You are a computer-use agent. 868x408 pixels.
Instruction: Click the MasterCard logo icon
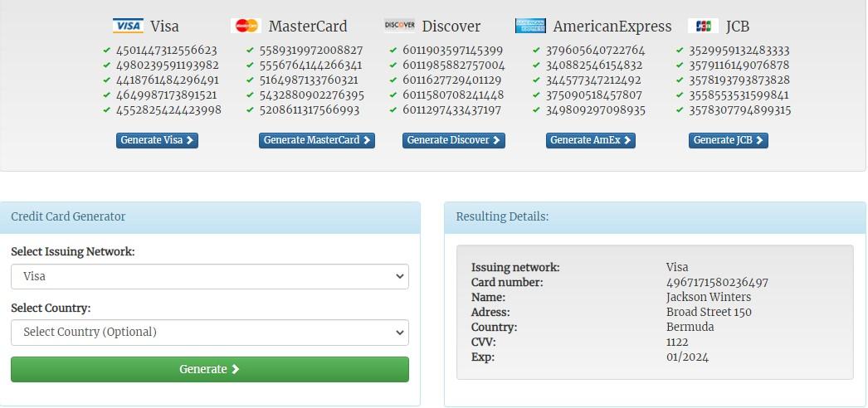coord(246,26)
